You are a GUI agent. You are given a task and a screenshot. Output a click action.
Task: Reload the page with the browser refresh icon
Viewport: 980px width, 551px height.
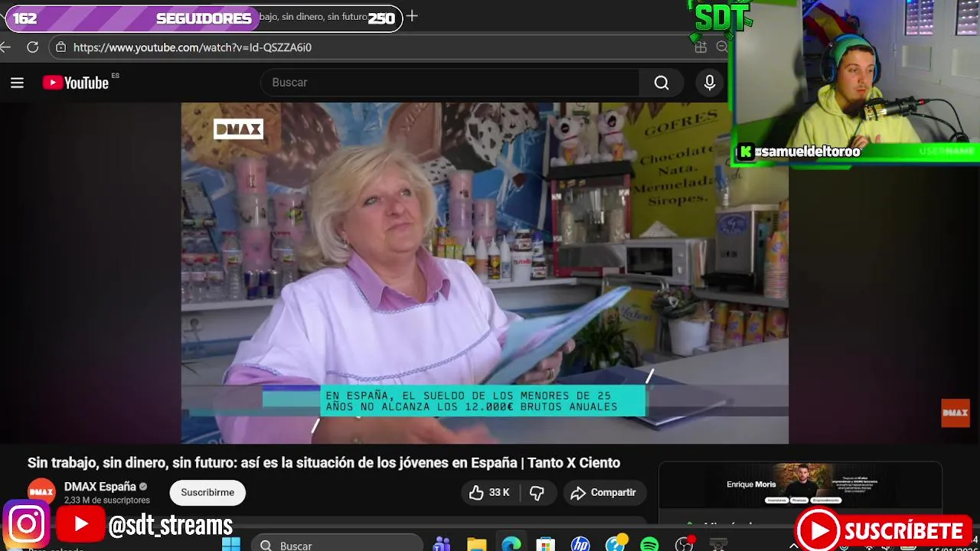coord(32,47)
